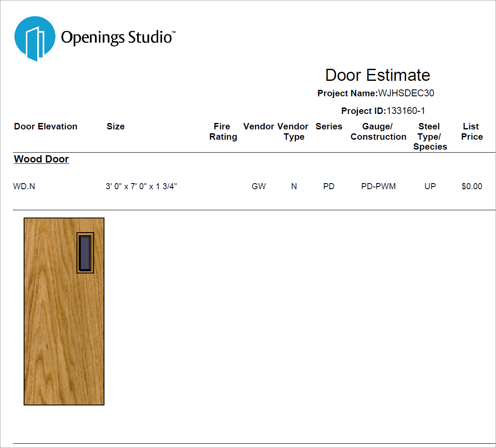
Task: Select the Door Estimate title
Action: tap(378, 75)
